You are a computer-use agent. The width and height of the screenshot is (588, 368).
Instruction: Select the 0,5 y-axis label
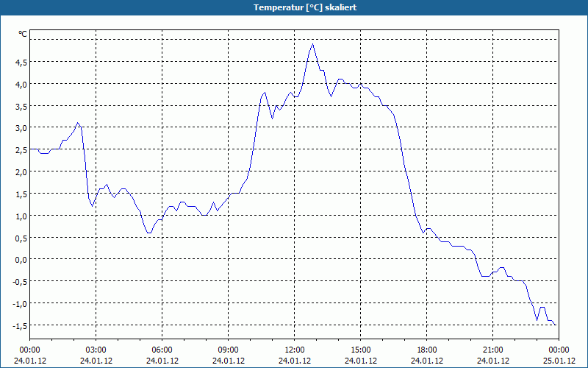[21, 238]
